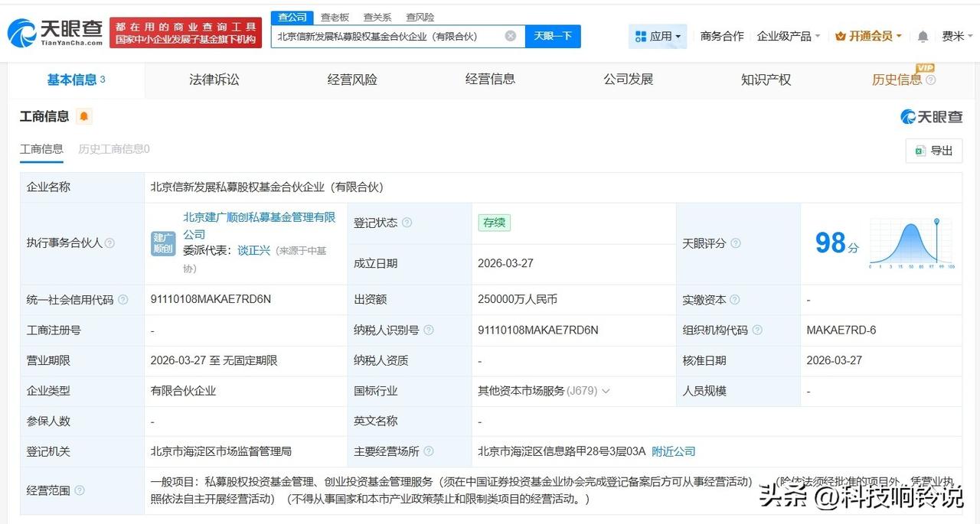Open the 应用 apps dropdown
This screenshot has height=524, width=980.
(659, 35)
